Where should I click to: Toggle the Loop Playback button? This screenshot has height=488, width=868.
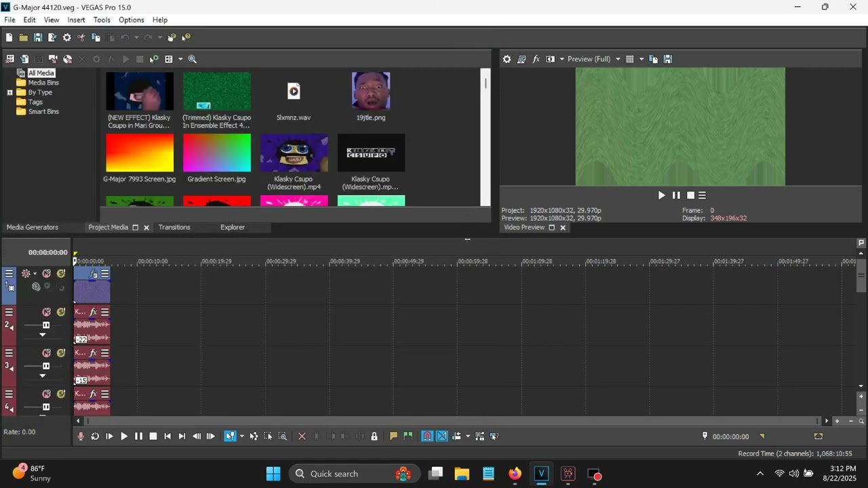95,436
